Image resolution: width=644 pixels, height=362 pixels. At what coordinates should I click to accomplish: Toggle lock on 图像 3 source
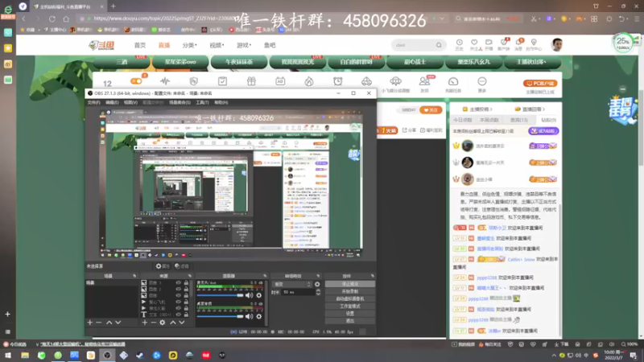(186, 283)
